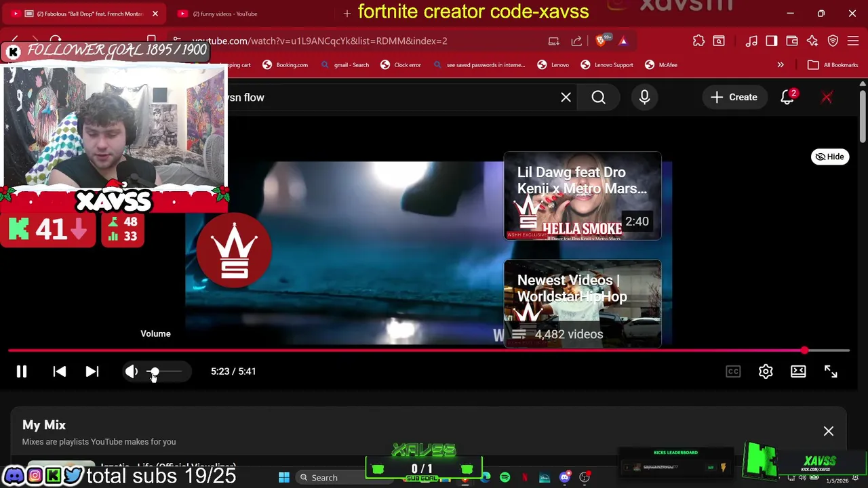Viewport: 868px width, 488px height.
Task: Open Clock error bookmark
Action: coord(401,65)
